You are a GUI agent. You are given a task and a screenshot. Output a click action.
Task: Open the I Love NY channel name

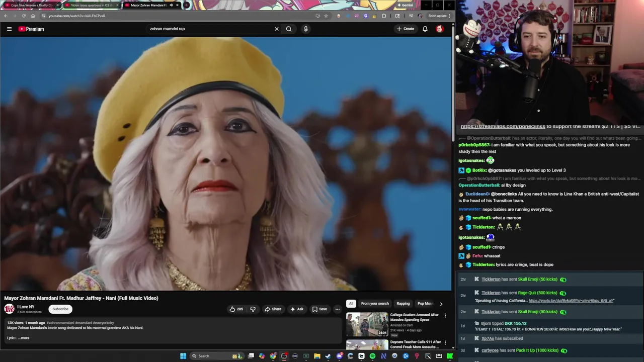[x=26, y=307]
